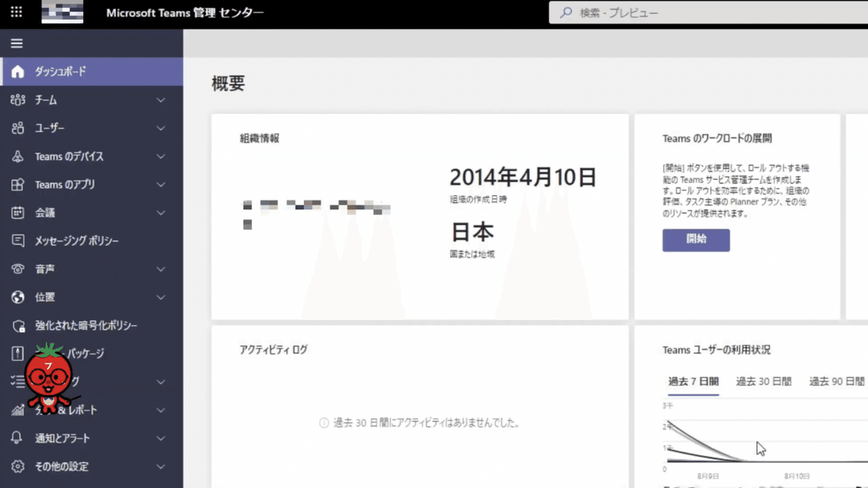This screenshot has height=488, width=868.
Task: Open ダッシュボード in the sidebar
Action: point(92,72)
